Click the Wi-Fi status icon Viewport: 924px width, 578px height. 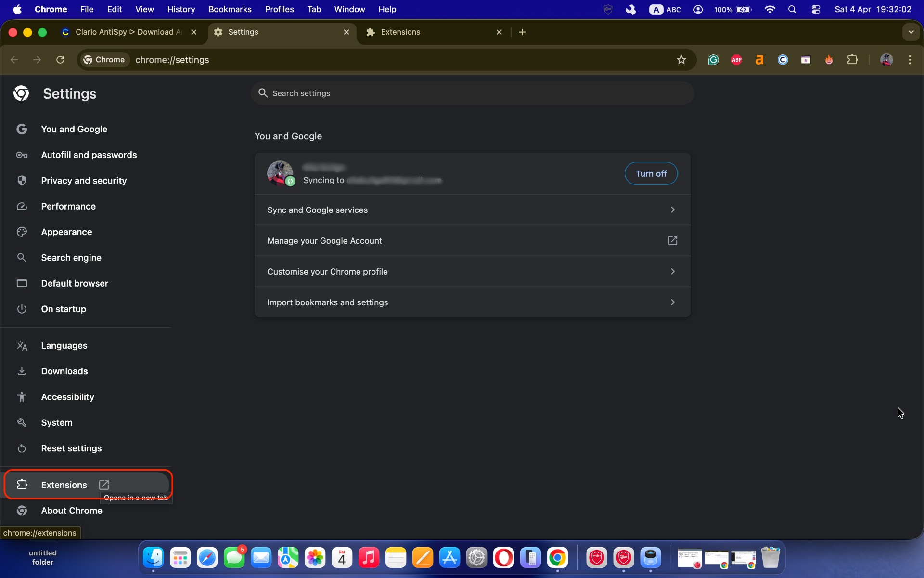(x=770, y=9)
